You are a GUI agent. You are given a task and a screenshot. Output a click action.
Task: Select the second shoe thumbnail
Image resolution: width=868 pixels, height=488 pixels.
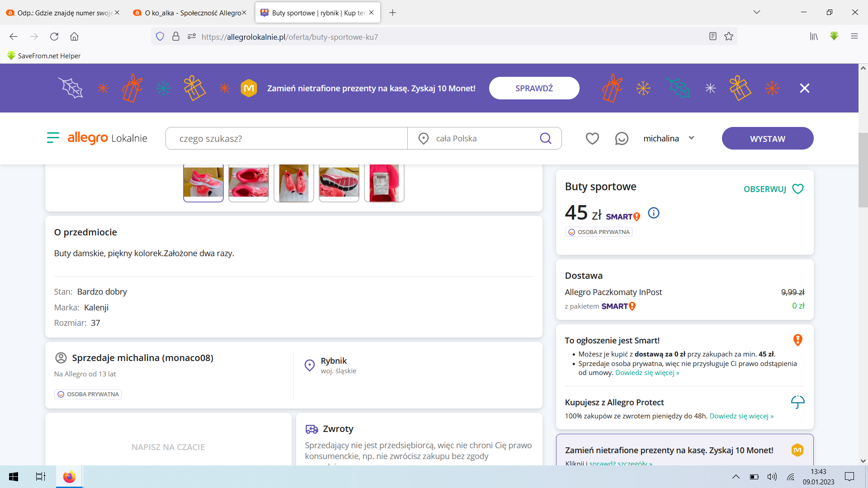(249, 183)
